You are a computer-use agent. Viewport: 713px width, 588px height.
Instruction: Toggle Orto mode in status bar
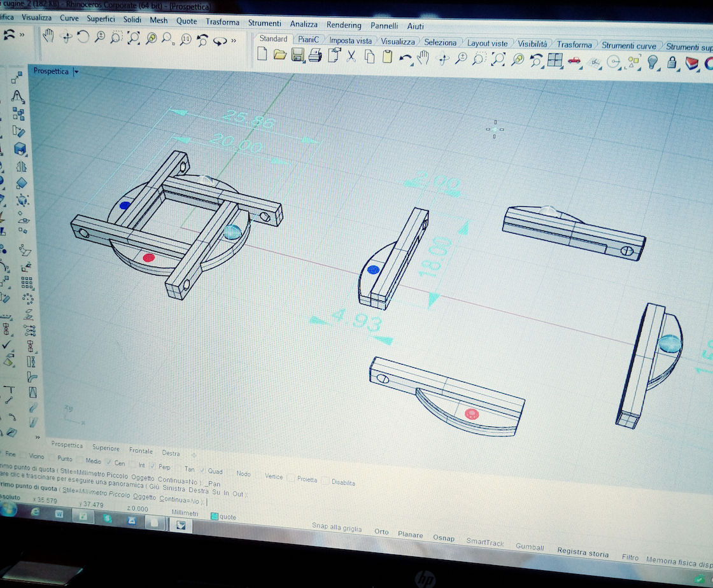point(381,531)
